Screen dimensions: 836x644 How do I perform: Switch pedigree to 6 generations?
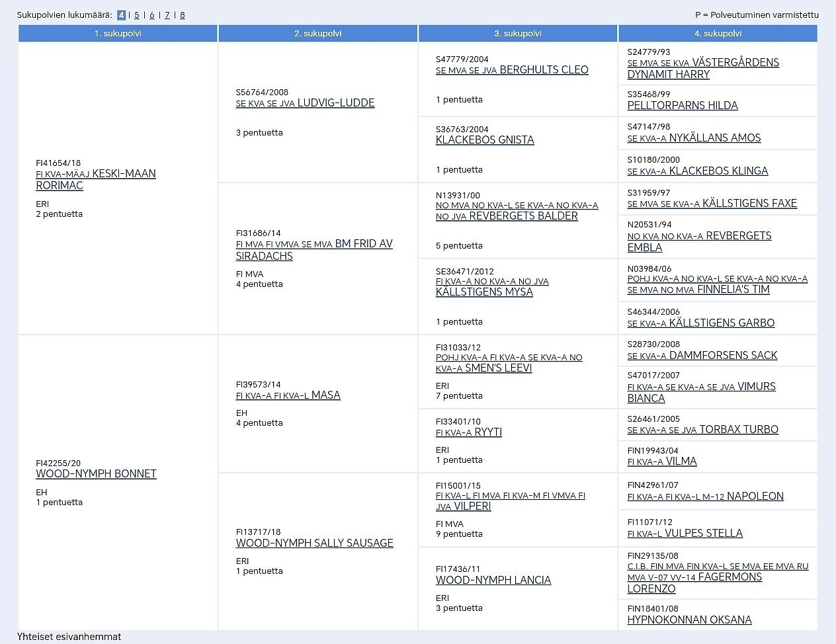coord(152,15)
